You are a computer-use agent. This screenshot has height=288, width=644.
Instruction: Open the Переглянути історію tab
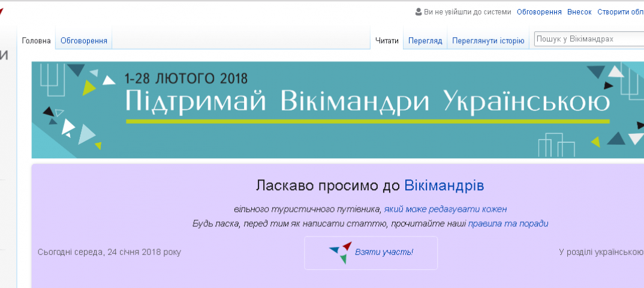point(488,41)
